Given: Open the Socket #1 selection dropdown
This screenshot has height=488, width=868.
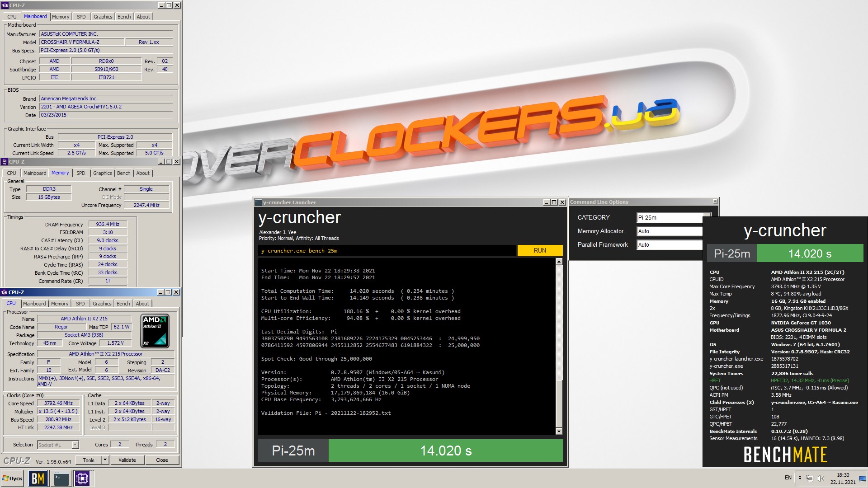Looking at the screenshot, I should (58, 445).
